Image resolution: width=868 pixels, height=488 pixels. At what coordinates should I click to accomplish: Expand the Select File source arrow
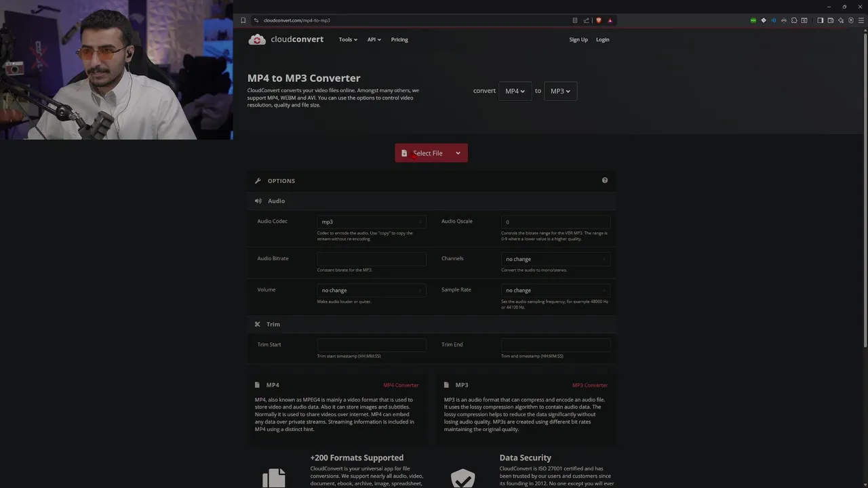[x=458, y=153]
